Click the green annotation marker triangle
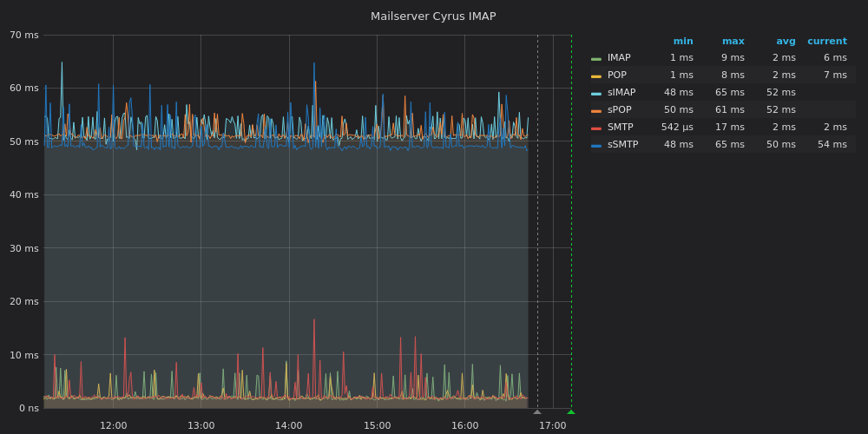Viewport: 868px width, 434px height. 570,411
